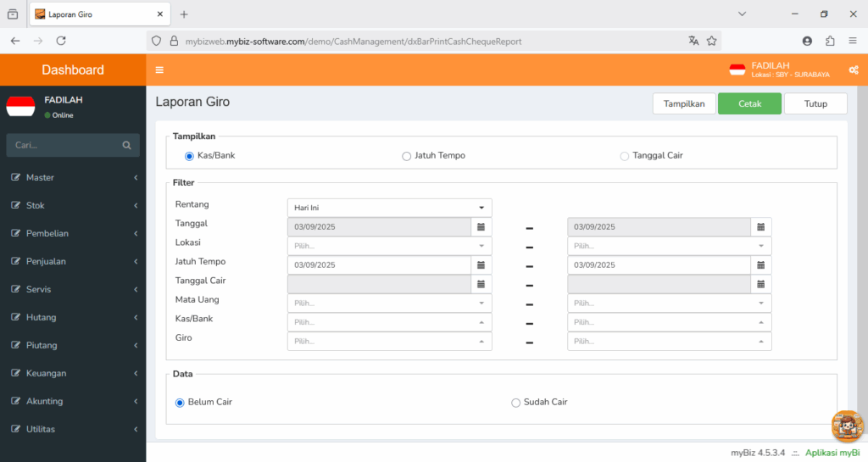Open the first Giro dropdown
The width and height of the screenshot is (868, 462).
point(390,342)
